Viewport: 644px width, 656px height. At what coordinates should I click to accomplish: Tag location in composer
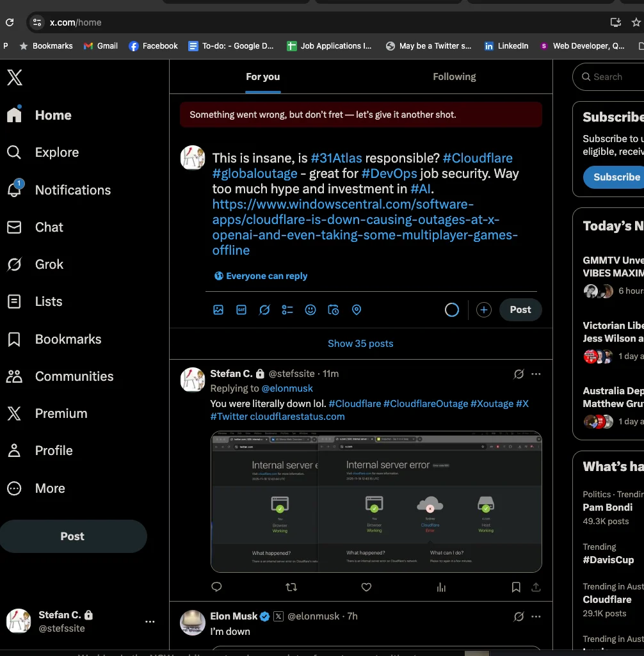pos(357,310)
